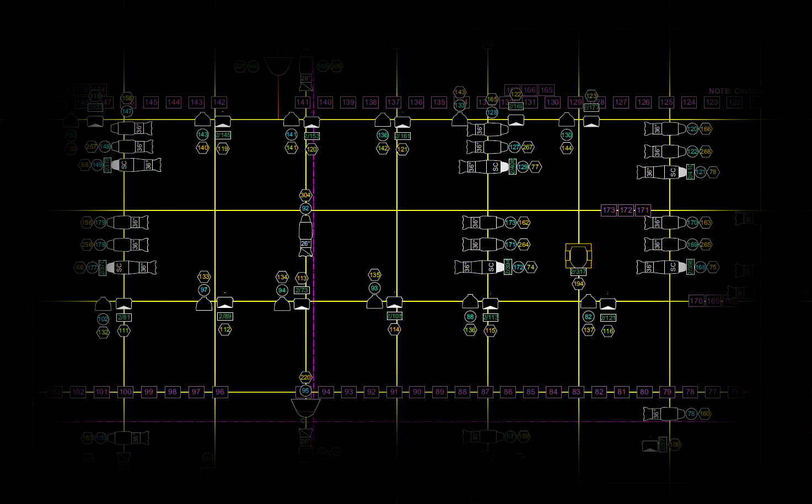Click the scoop fixture beneath channel circle 95

305,408
